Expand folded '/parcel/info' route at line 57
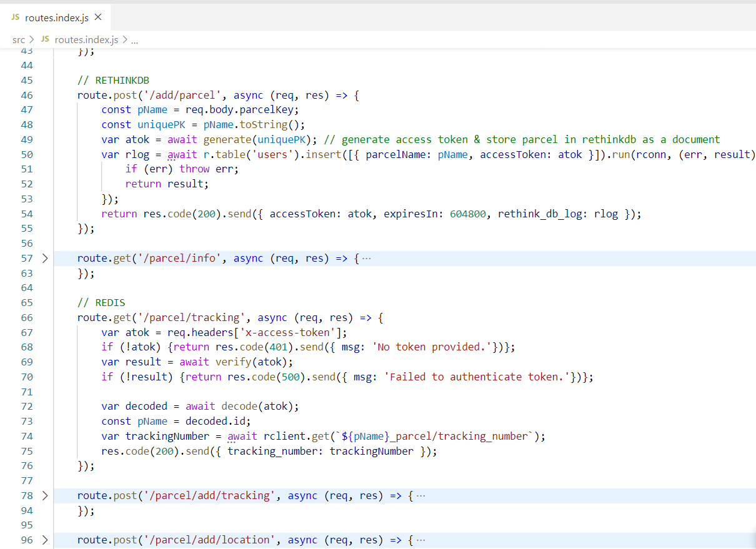Viewport: 756px width, 549px height. pyautogui.click(x=44, y=258)
